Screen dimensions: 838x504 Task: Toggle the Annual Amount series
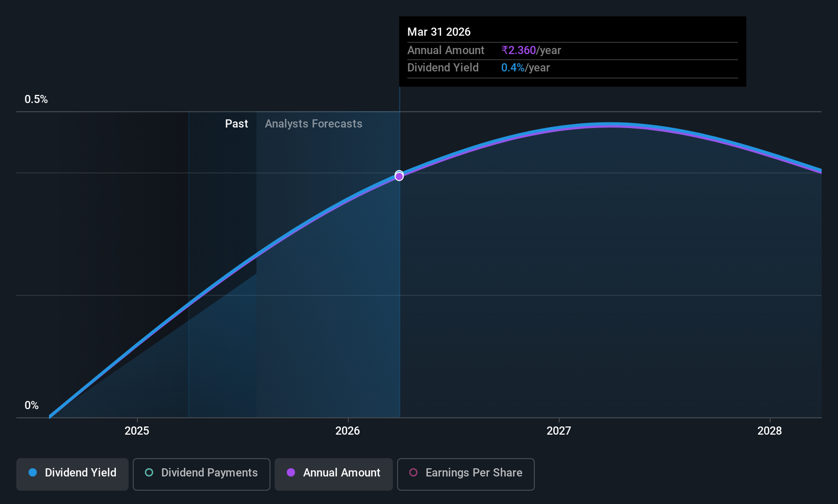[334, 474]
